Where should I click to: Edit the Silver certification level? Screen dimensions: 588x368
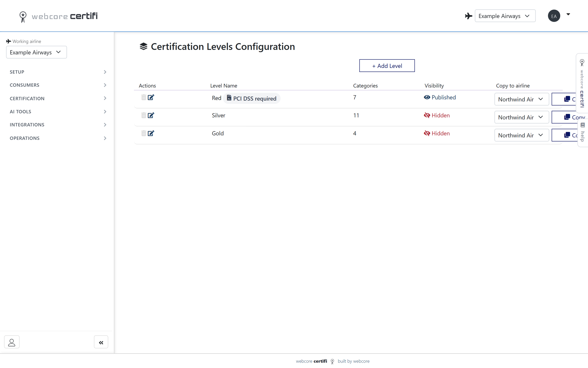pyautogui.click(x=151, y=115)
